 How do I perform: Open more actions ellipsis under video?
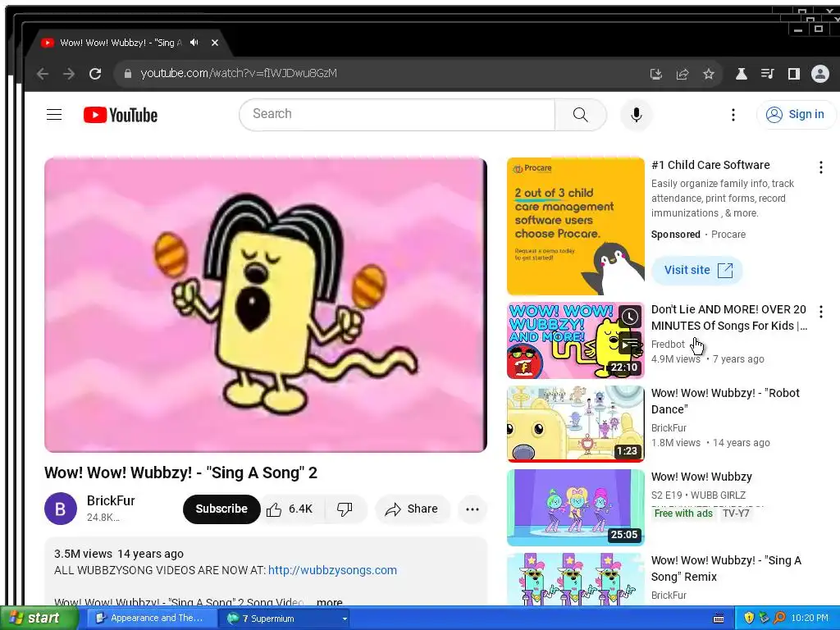[472, 509]
